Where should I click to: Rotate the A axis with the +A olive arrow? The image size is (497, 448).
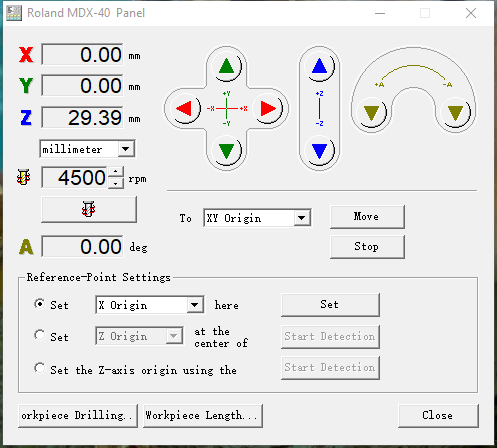pos(371,112)
